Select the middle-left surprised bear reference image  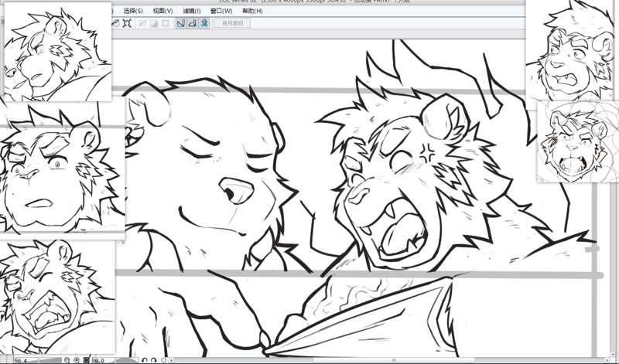[x=63, y=168]
